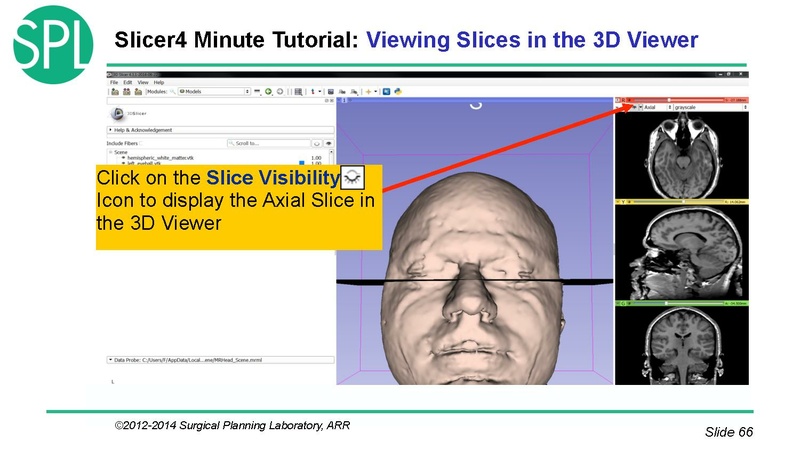This screenshot has height=450, width=800.
Task: Close the module panel via small x icon
Action: coord(332,101)
